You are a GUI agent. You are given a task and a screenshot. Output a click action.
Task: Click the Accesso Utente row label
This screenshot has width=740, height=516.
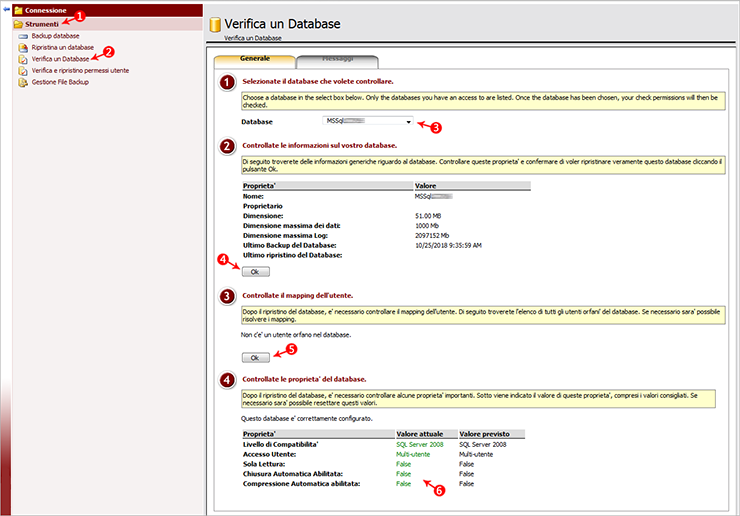click(x=269, y=455)
